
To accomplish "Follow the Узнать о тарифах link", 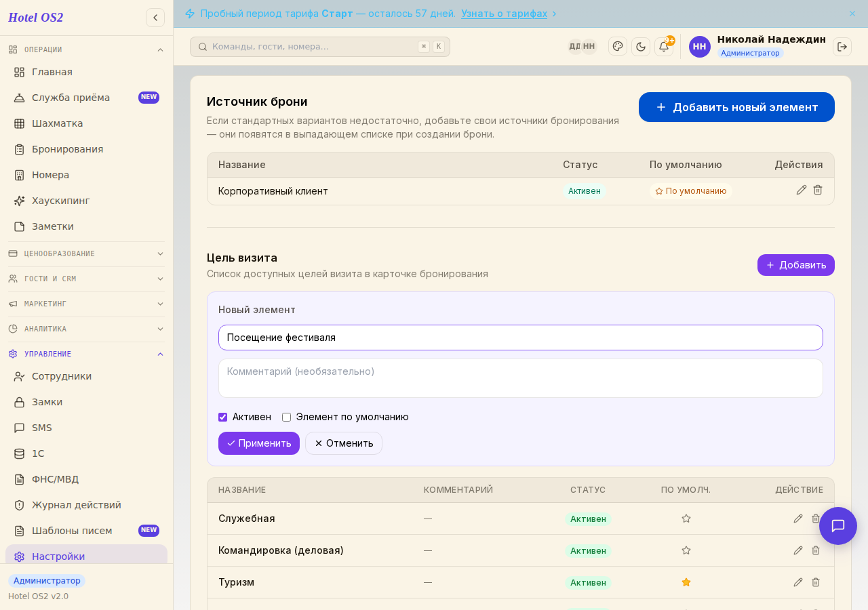I will tap(504, 14).
